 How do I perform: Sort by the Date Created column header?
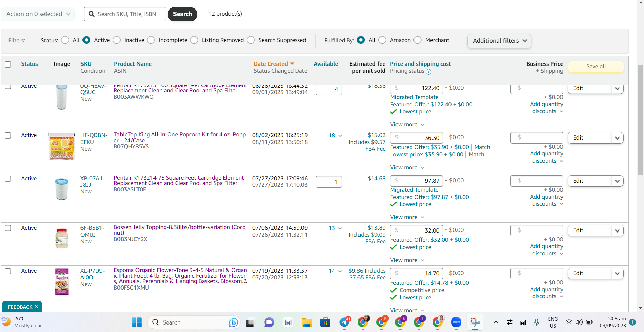271,64
